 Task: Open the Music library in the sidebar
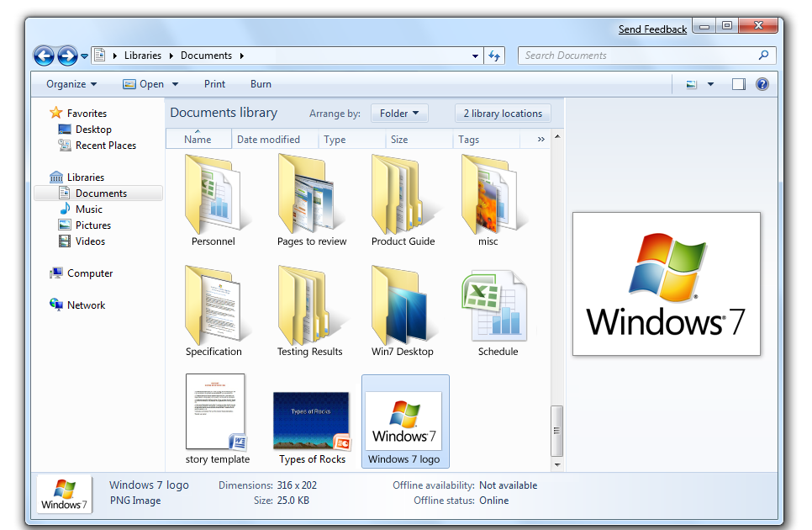coord(88,209)
